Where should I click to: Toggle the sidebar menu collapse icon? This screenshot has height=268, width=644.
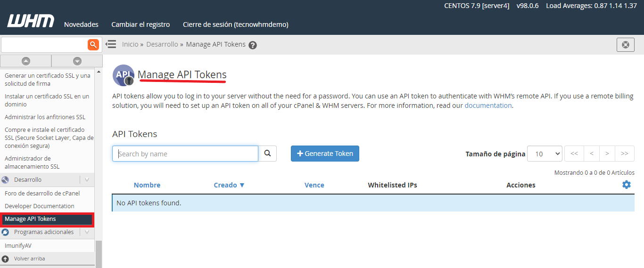click(x=111, y=44)
